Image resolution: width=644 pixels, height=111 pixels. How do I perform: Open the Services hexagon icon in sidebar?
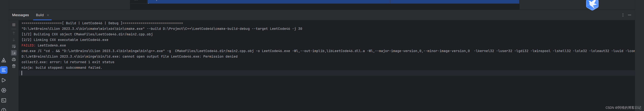(4, 90)
